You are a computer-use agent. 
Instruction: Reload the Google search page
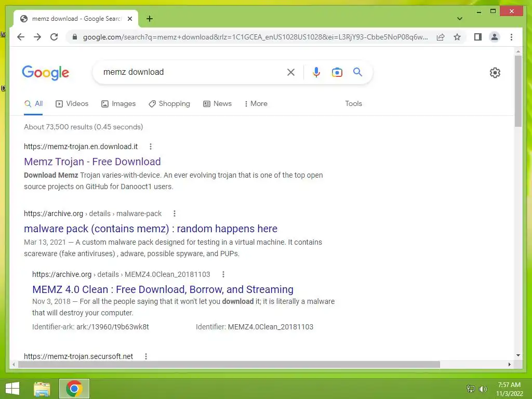tap(54, 37)
